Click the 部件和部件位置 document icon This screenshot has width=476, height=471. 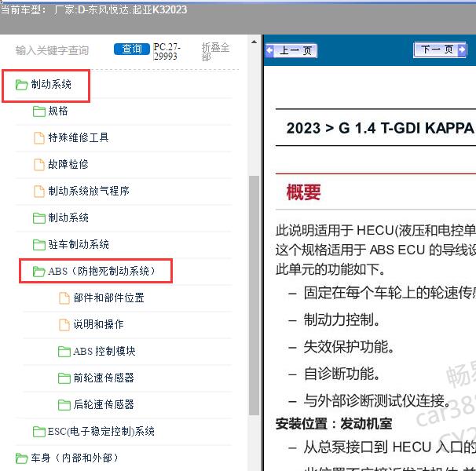(64, 298)
